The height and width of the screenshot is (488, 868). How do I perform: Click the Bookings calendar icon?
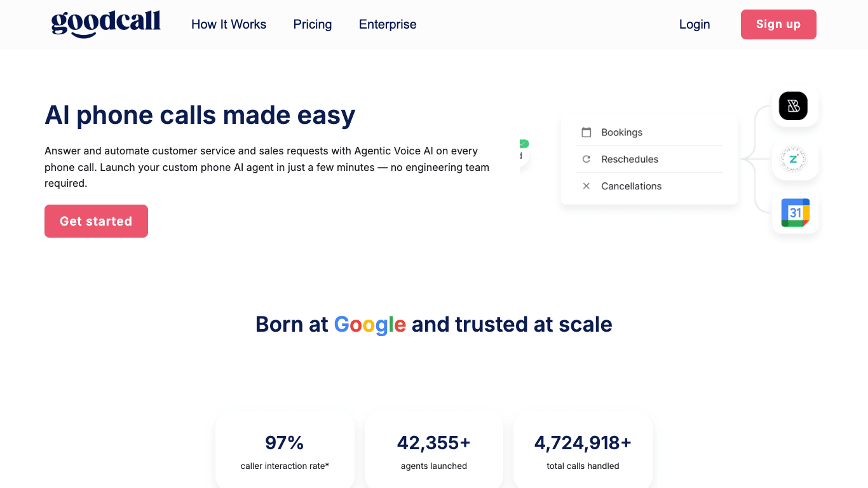(587, 132)
